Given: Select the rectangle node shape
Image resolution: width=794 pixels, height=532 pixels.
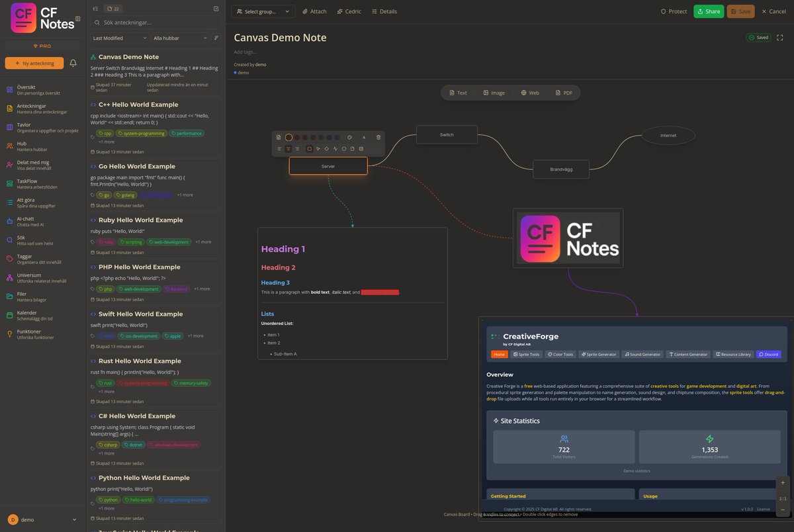Looking at the screenshot, I should coord(310,149).
